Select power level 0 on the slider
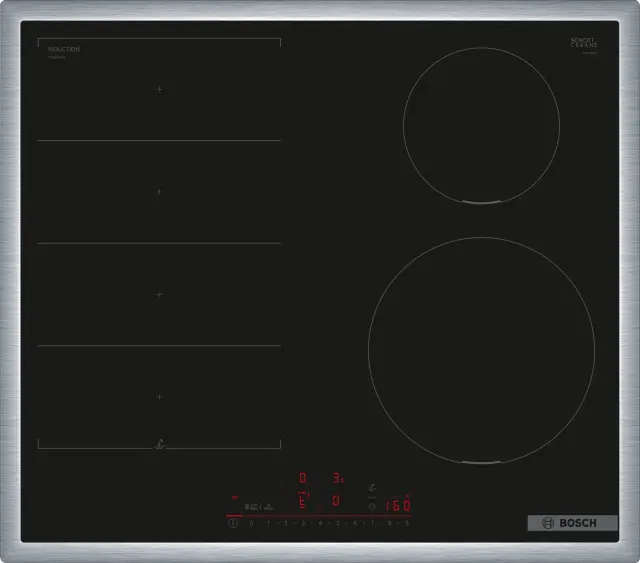640x563 pixels. [251, 523]
